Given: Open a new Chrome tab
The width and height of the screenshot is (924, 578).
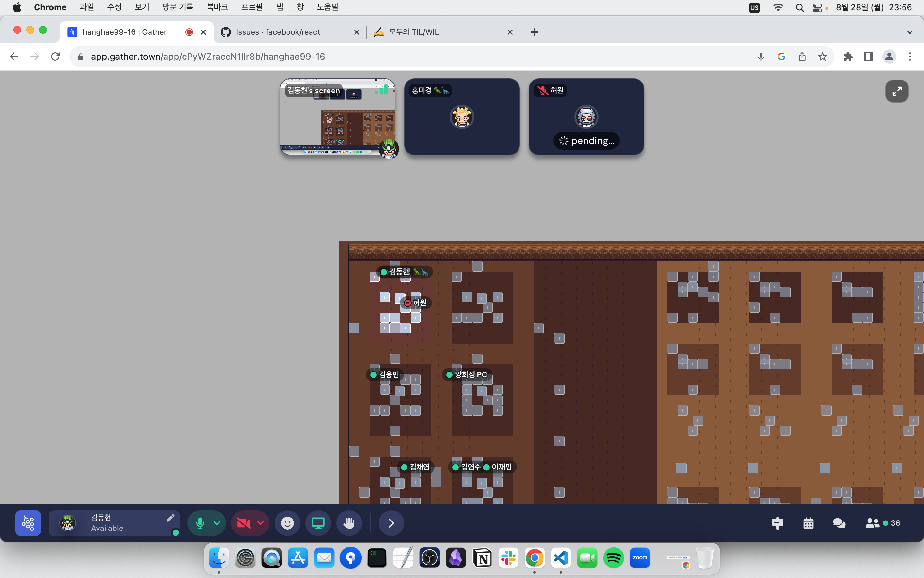Looking at the screenshot, I should click(534, 32).
